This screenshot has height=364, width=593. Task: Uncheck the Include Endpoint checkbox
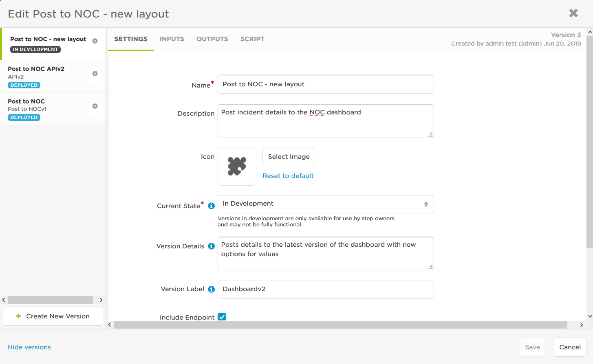[x=222, y=317]
